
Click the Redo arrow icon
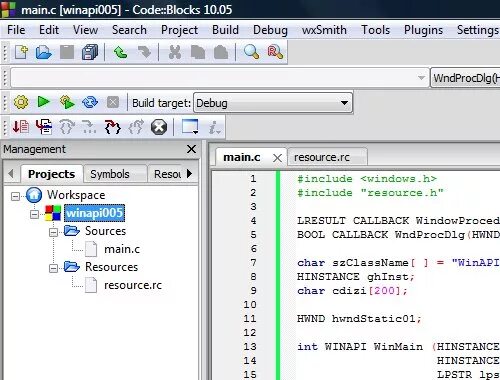144,52
